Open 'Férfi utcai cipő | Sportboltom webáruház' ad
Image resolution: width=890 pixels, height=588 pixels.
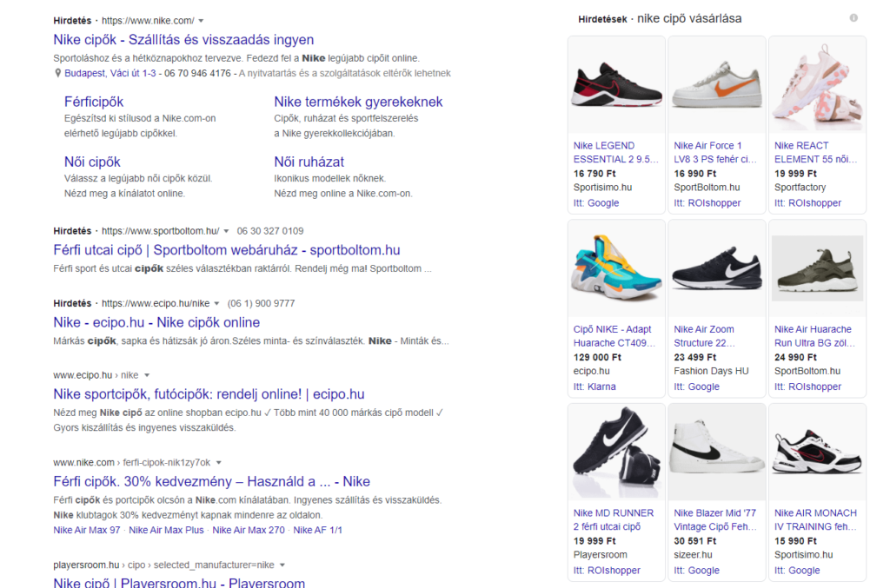coord(227,250)
